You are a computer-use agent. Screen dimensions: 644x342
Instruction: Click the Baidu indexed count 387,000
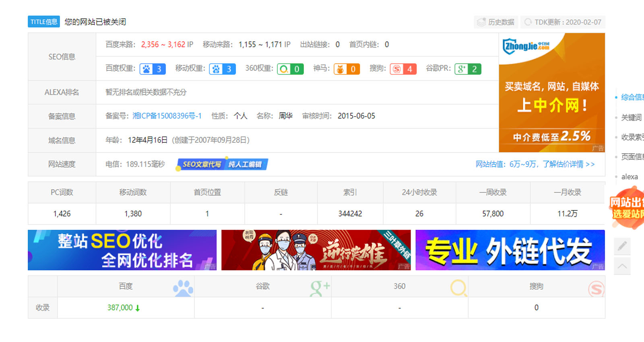coord(120,308)
